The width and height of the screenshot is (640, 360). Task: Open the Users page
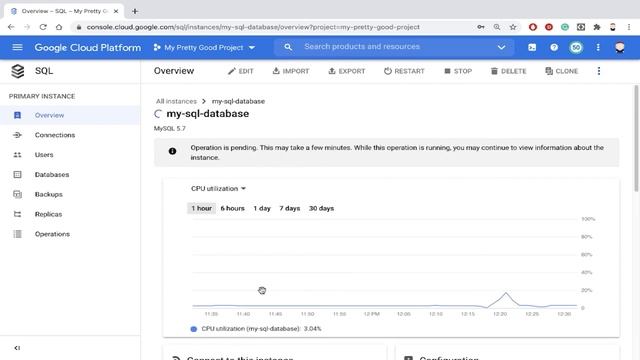point(70,155)
